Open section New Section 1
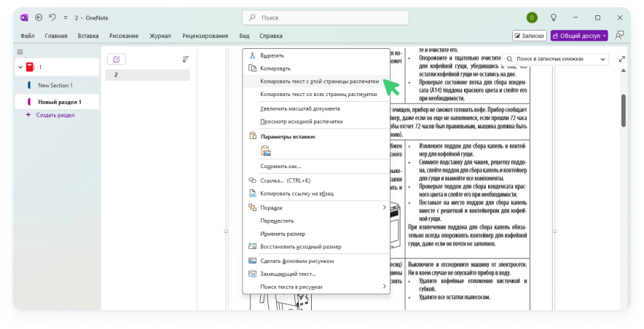644x329 pixels. click(x=57, y=85)
